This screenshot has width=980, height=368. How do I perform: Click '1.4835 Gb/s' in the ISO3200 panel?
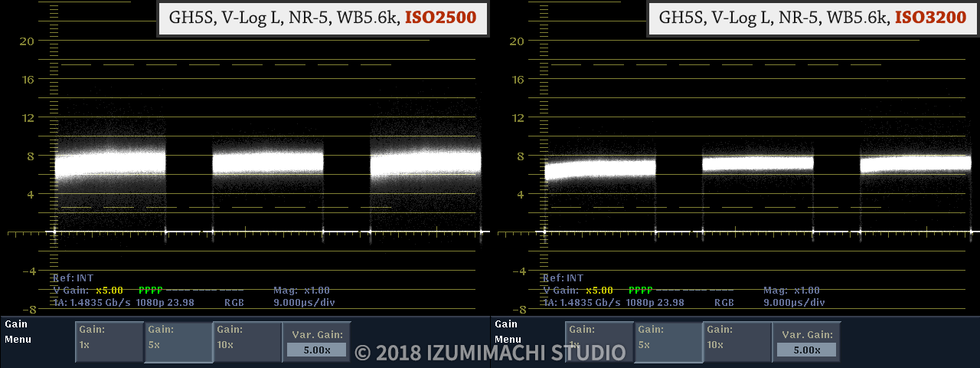point(590,303)
